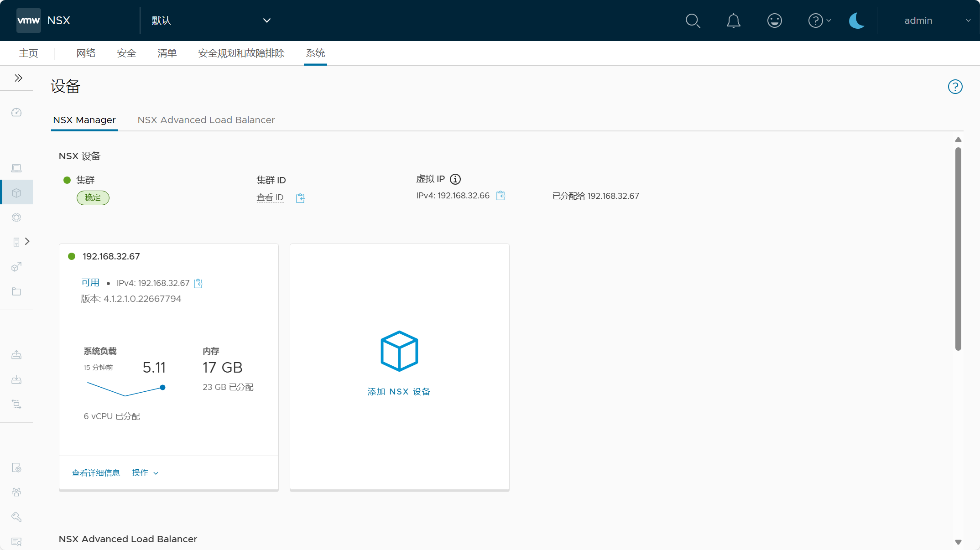Click the document-with-gear icon in sidebar
Viewport: 980px width, 550px height.
click(16, 467)
